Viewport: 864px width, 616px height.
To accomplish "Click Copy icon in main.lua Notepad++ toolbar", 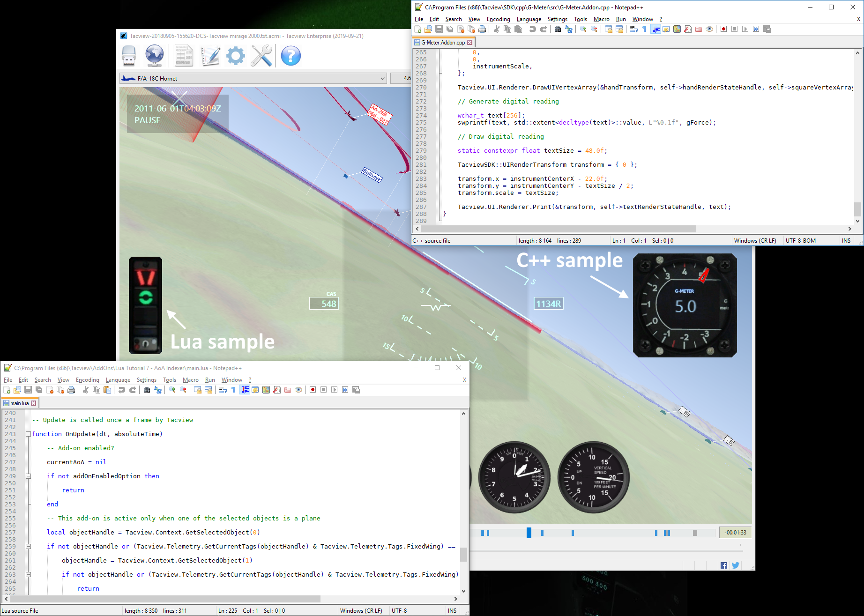I will (97, 390).
